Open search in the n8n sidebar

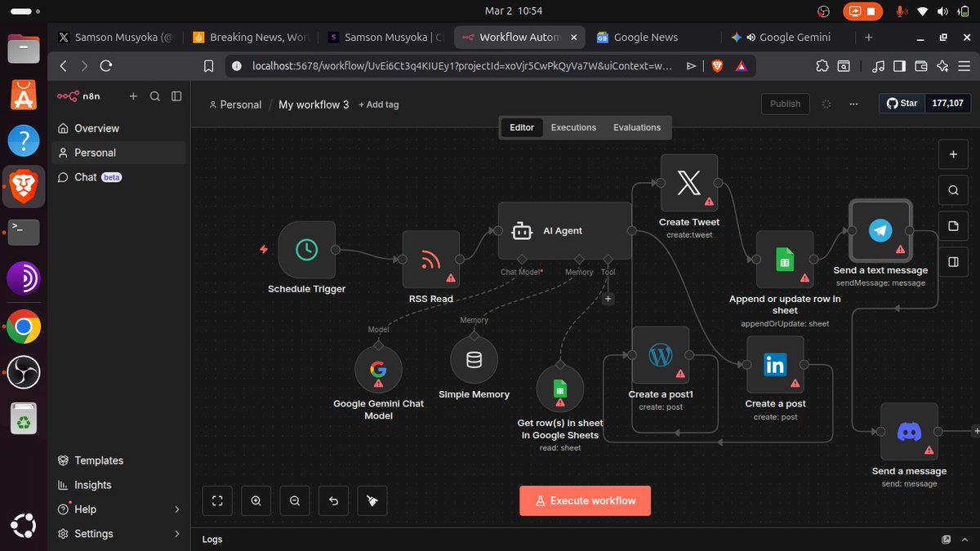tap(155, 96)
